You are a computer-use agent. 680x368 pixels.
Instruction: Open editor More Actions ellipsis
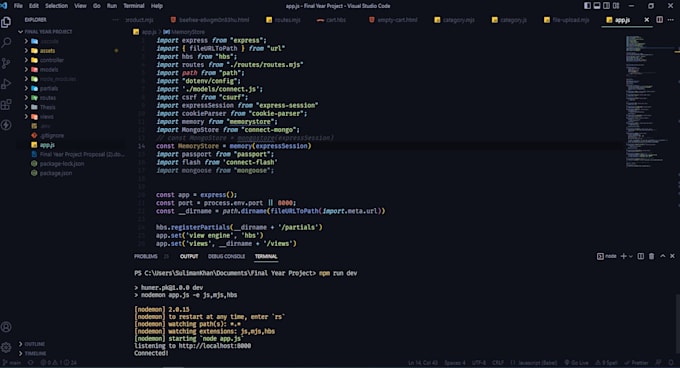click(671, 20)
